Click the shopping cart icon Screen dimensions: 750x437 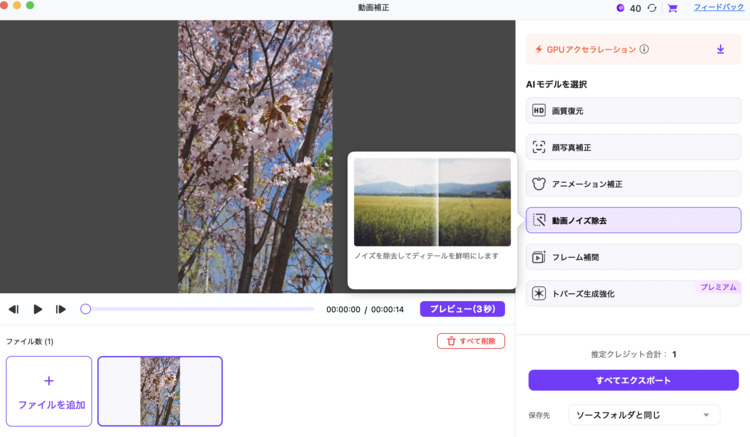672,8
